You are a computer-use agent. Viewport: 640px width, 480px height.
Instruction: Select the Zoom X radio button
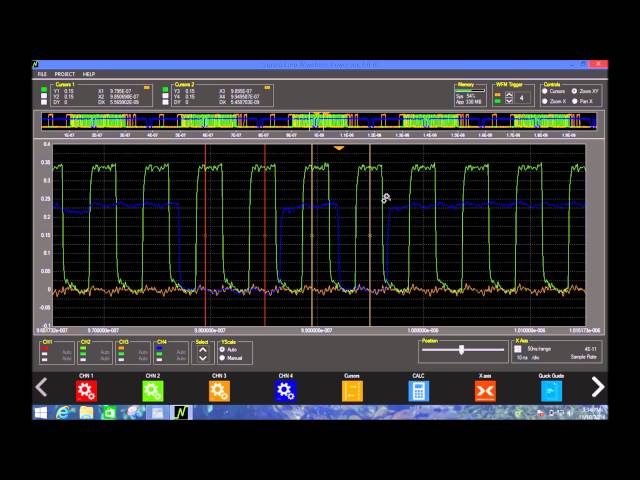tap(545, 101)
